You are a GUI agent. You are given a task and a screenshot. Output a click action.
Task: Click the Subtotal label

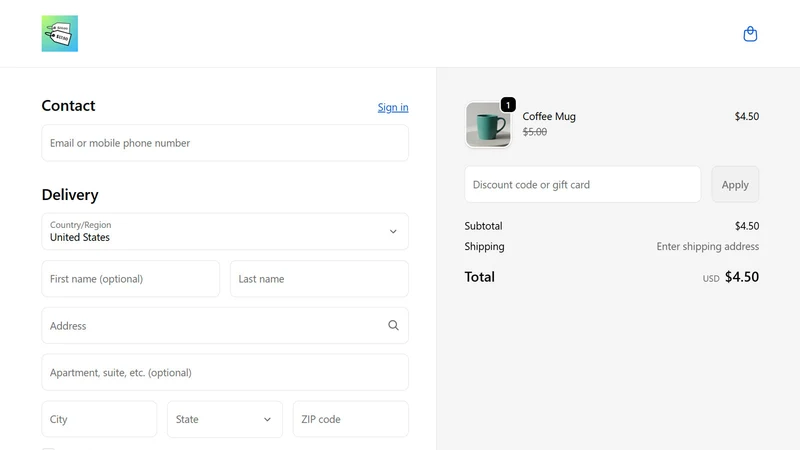(483, 226)
